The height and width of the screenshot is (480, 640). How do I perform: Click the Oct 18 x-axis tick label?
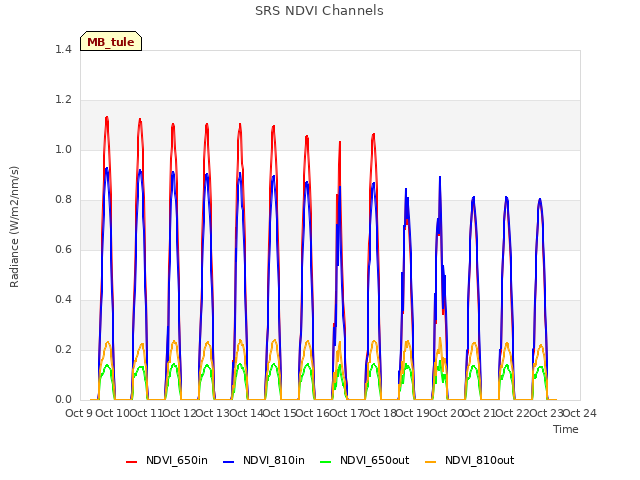[x=380, y=413]
